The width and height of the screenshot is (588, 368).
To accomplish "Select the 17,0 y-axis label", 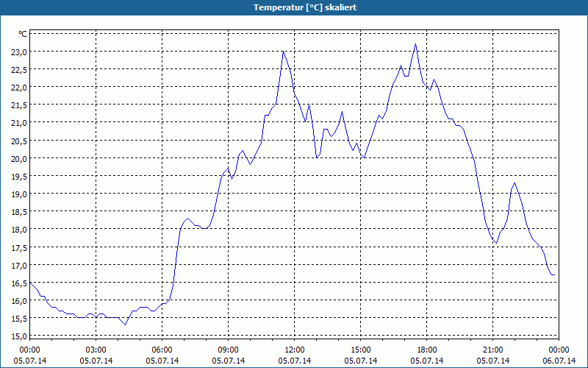I will point(20,265).
